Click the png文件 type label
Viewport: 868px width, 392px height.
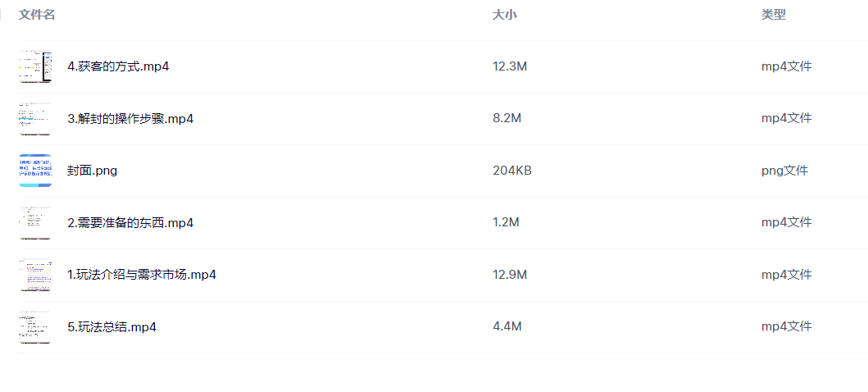[784, 171]
